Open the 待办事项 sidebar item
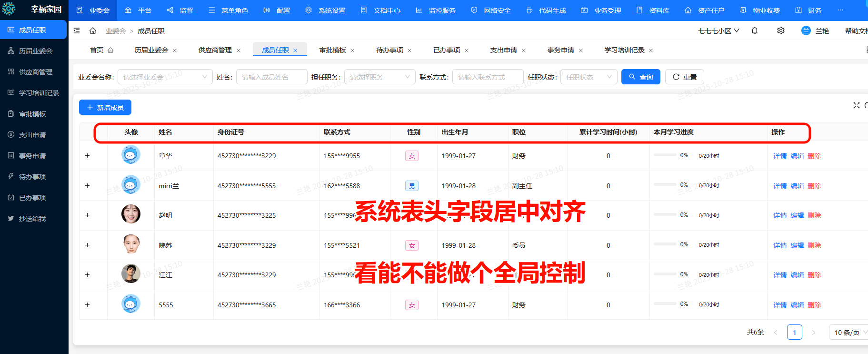868x354 pixels. click(x=32, y=177)
